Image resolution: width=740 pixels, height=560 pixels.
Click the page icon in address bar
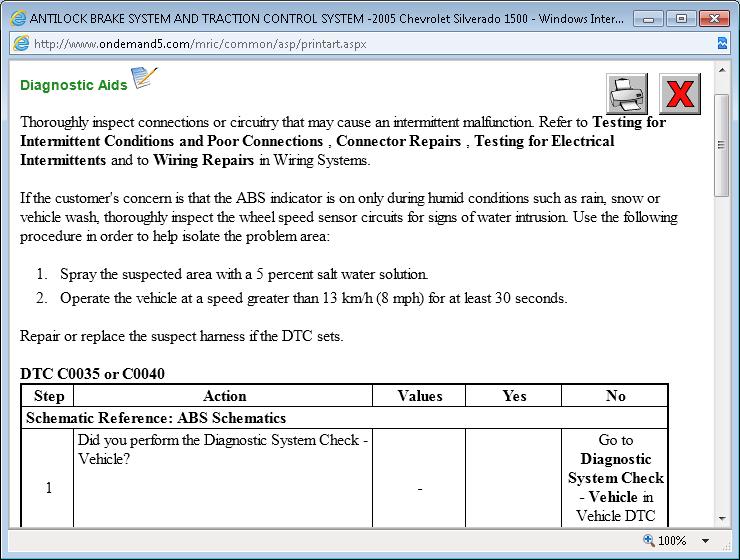[21, 44]
